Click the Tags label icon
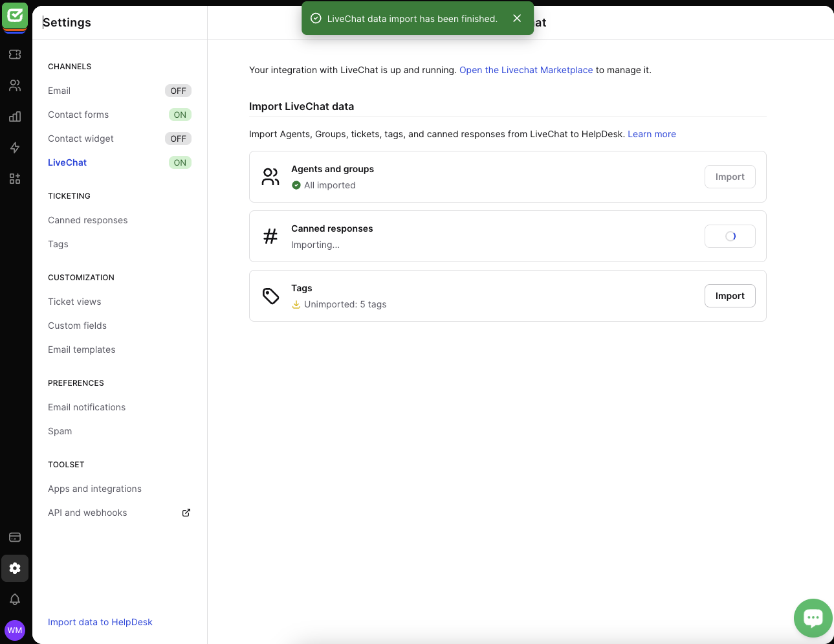 pos(270,296)
